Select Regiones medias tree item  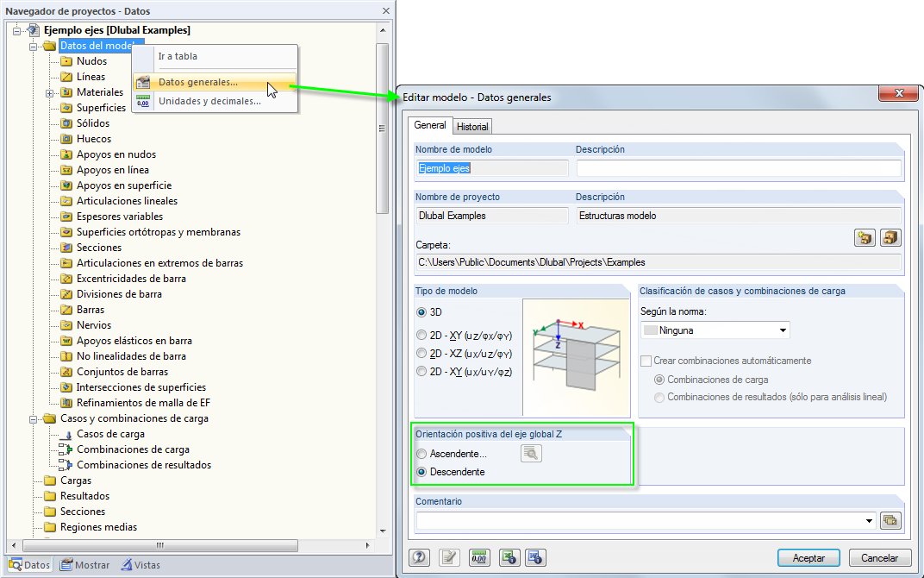click(x=98, y=527)
